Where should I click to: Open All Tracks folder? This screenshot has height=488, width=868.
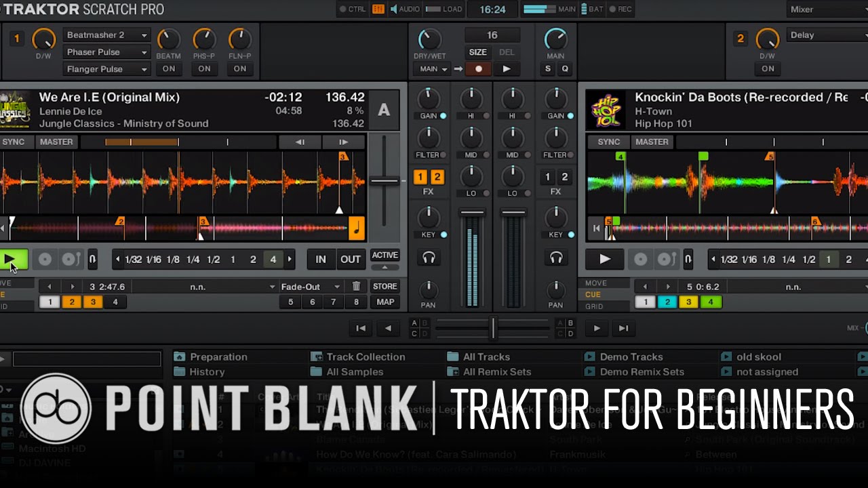(x=479, y=357)
